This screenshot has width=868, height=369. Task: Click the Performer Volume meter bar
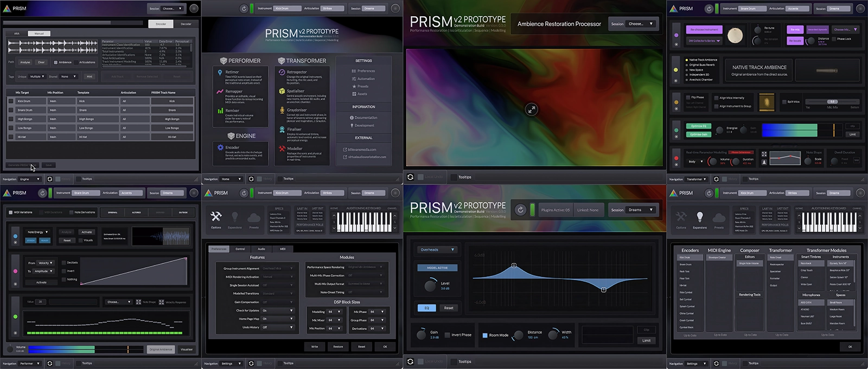point(85,349)
